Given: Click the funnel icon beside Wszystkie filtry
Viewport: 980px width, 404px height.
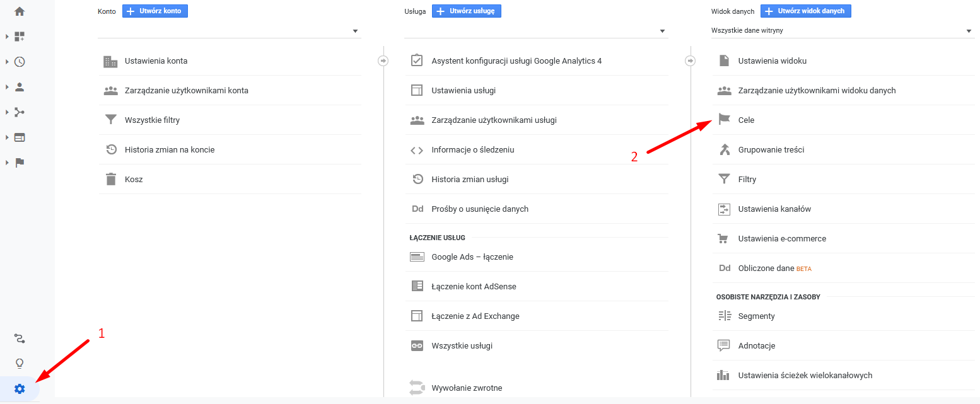Looking at the screenshot, I should (x=110, y=120).
